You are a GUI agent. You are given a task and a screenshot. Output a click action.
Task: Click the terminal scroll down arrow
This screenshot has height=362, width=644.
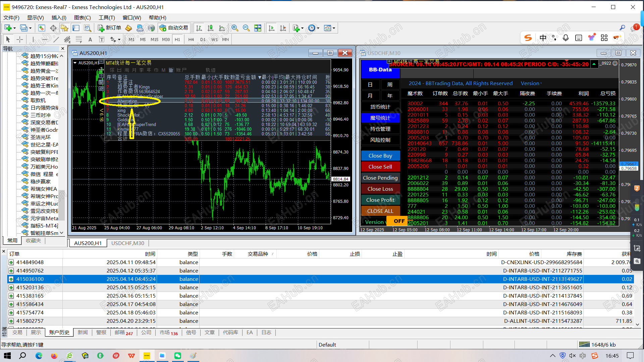pos(638,324)
